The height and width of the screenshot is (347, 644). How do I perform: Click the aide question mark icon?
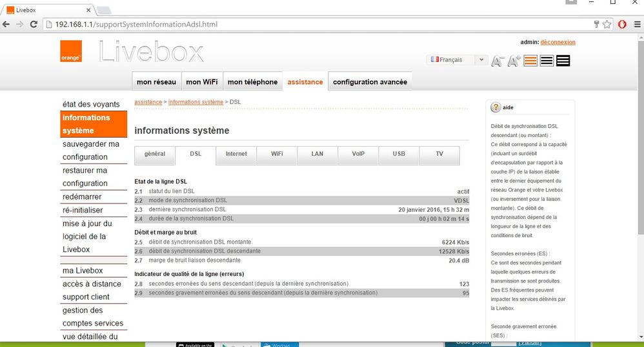coord(496,107)
